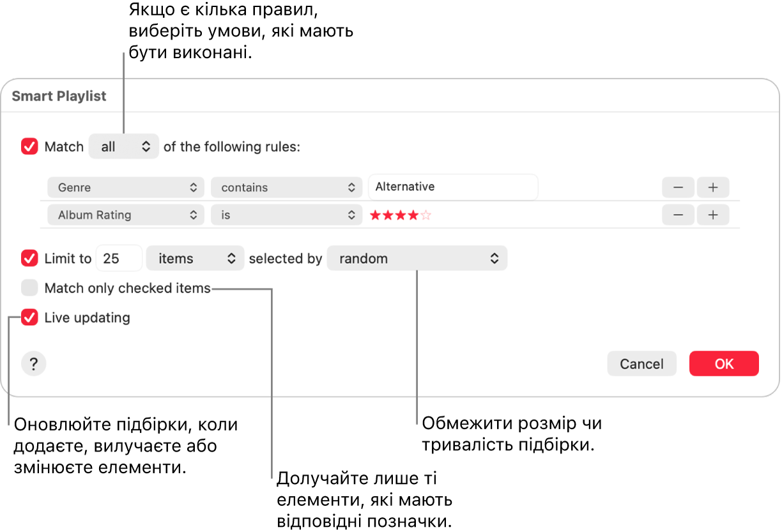Open the Genre field dropdown
782x532 pixels.
click(126, 188)
